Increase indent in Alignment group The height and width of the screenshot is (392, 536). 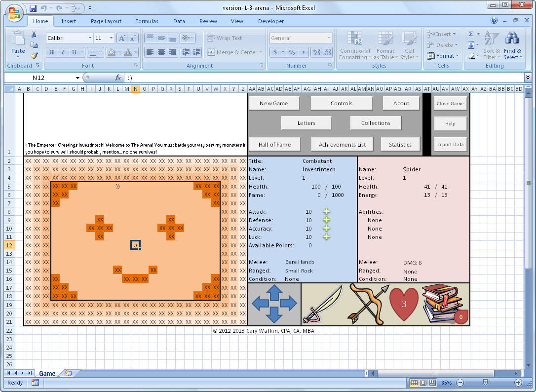(x=197, y=52)
